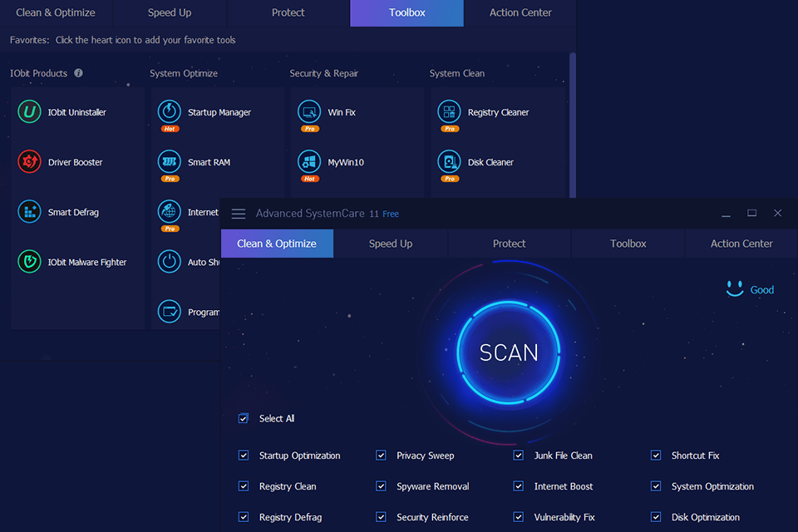Toggle the Select All checkbox
This screenshot has width=798, height=532.
tap(243, 418)
